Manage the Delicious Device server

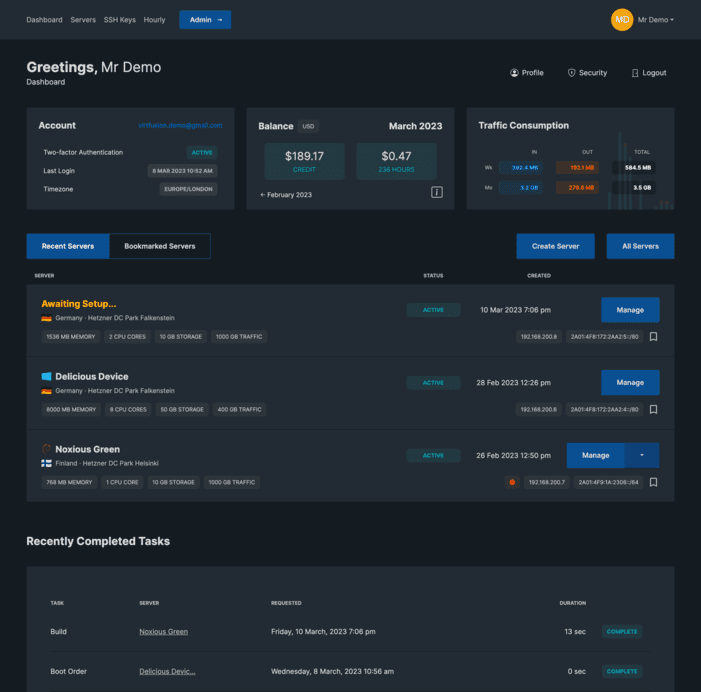tap(630, 383)
